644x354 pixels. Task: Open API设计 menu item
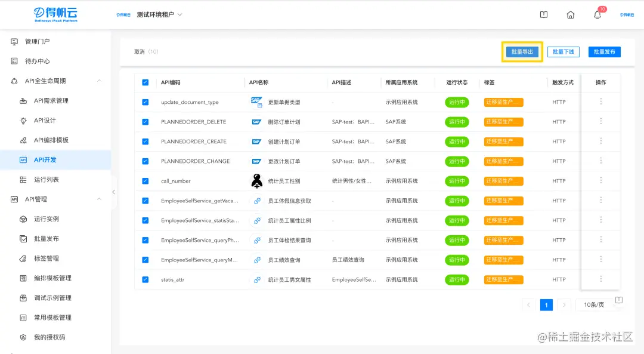tap(45, 121)
